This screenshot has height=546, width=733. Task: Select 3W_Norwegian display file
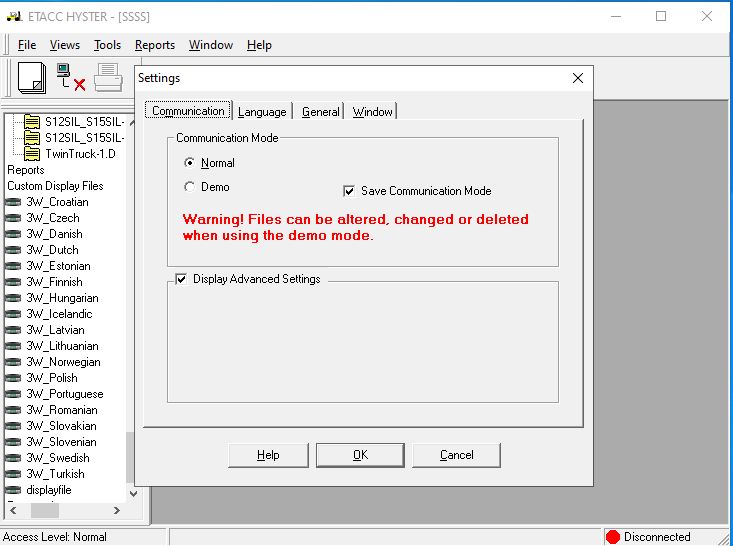63,362
